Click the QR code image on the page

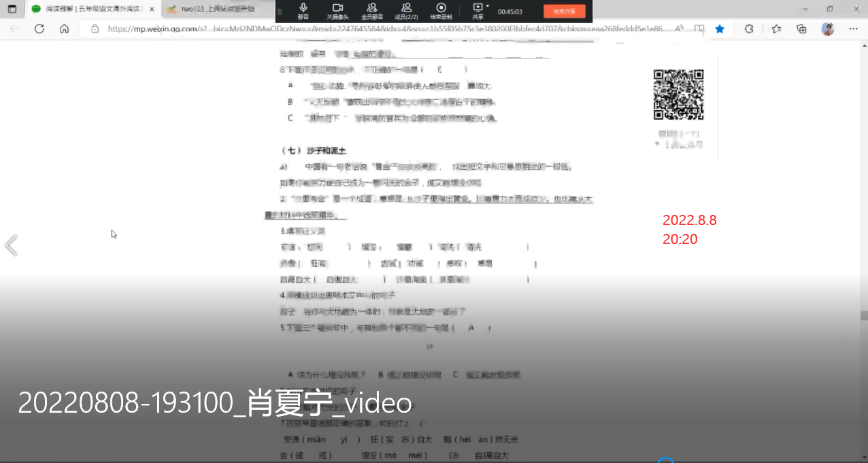tap(678, 95)
